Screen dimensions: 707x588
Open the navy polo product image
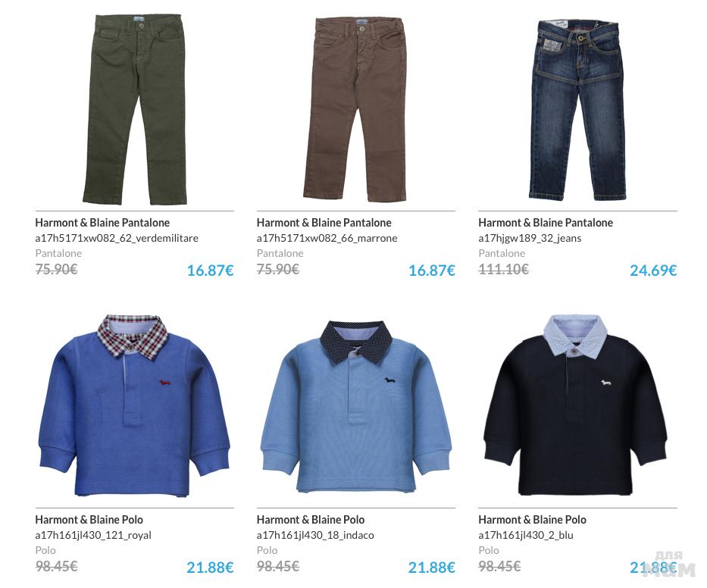pyautogui.click(x=575, y=405)
